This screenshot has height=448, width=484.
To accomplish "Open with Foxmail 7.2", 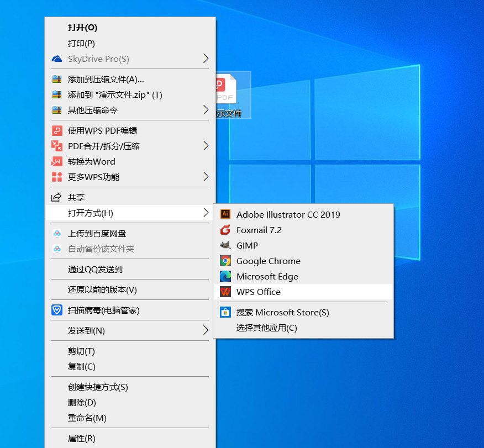I will point(303,230).
